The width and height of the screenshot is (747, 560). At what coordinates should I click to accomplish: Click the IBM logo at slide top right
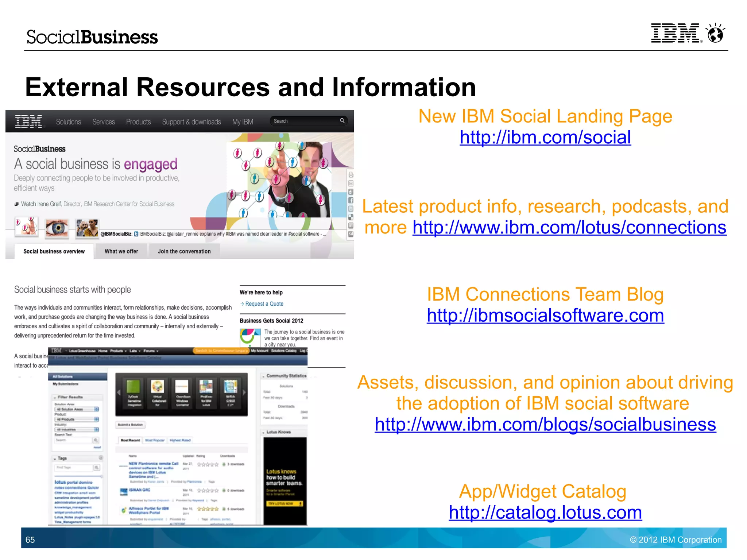click(x=676, y=33)
